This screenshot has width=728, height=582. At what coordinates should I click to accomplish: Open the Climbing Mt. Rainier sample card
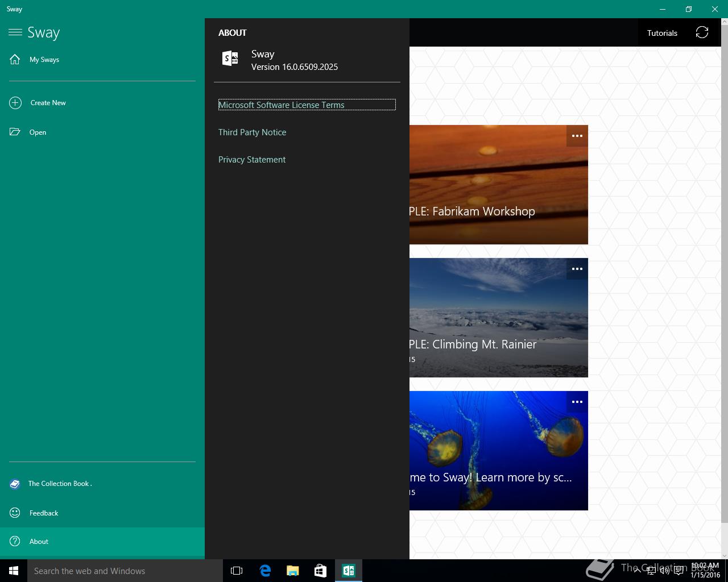(x=498, y=318)
